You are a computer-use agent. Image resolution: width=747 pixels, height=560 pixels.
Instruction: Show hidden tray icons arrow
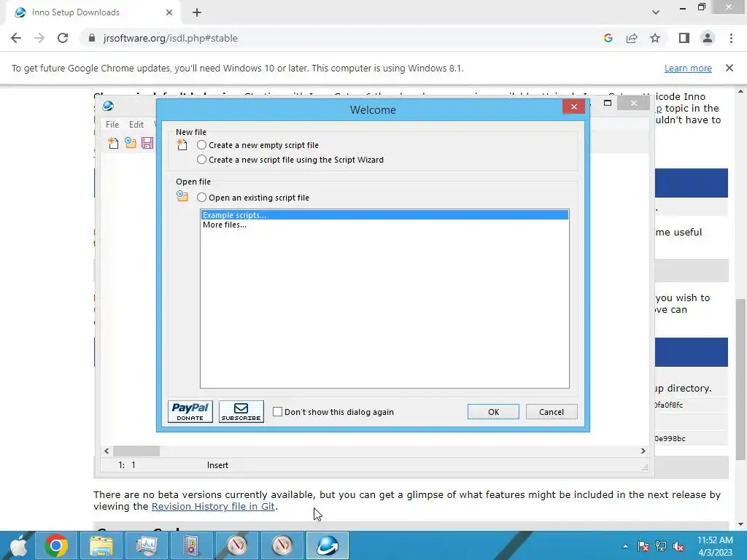coord(625,546)
